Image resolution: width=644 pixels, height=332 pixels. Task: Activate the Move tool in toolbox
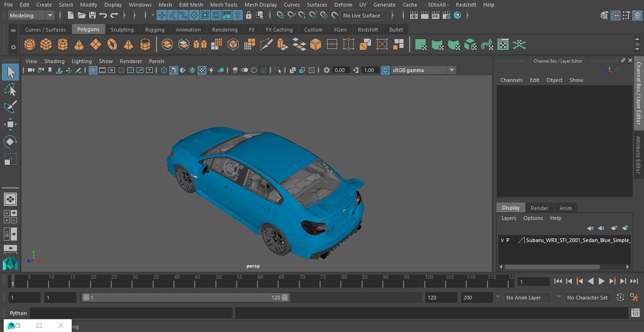coord(10,124)
